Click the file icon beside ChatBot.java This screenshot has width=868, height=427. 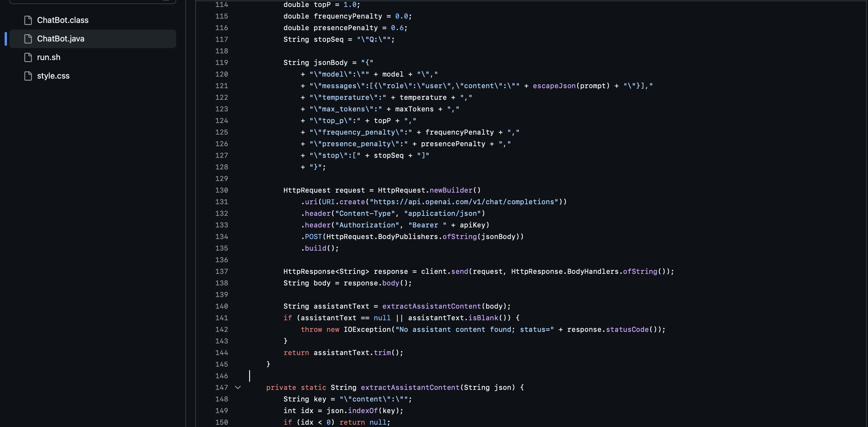(x=28, y=39)
